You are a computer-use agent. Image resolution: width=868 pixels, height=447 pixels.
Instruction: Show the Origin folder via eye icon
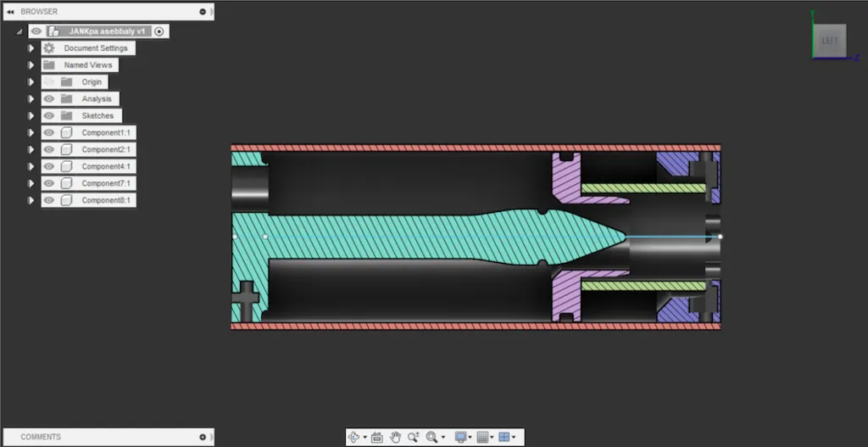click(x=49, y=82)
